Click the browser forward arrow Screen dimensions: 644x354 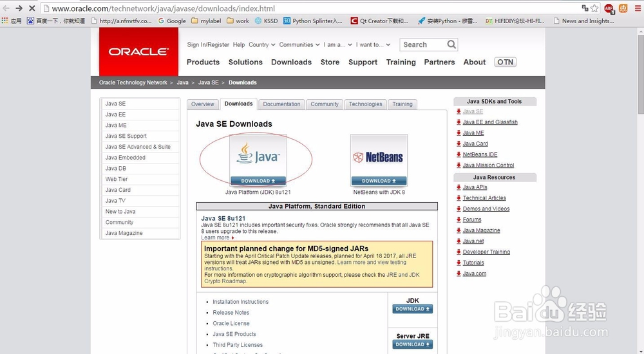[x=19, y=8]
